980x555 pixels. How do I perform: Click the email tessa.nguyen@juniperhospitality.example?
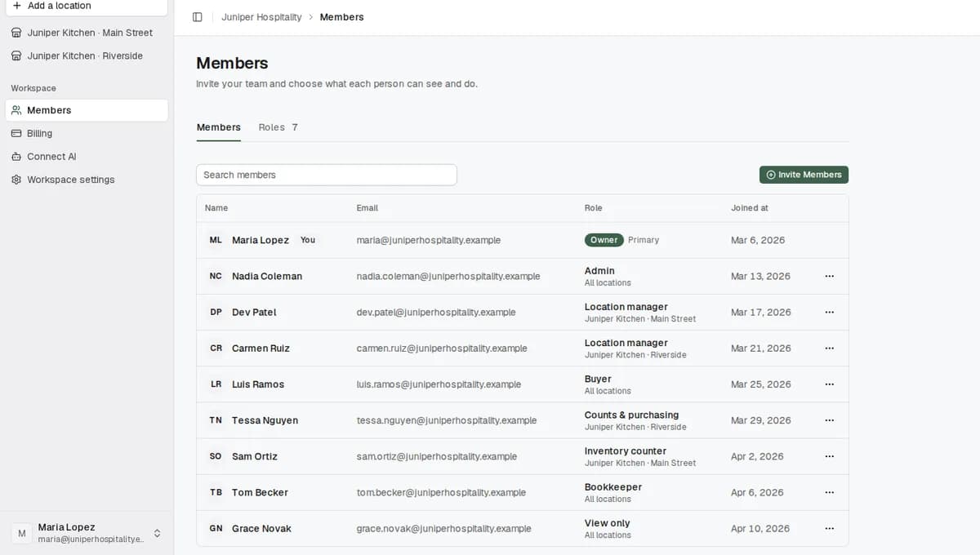point(447,420)
